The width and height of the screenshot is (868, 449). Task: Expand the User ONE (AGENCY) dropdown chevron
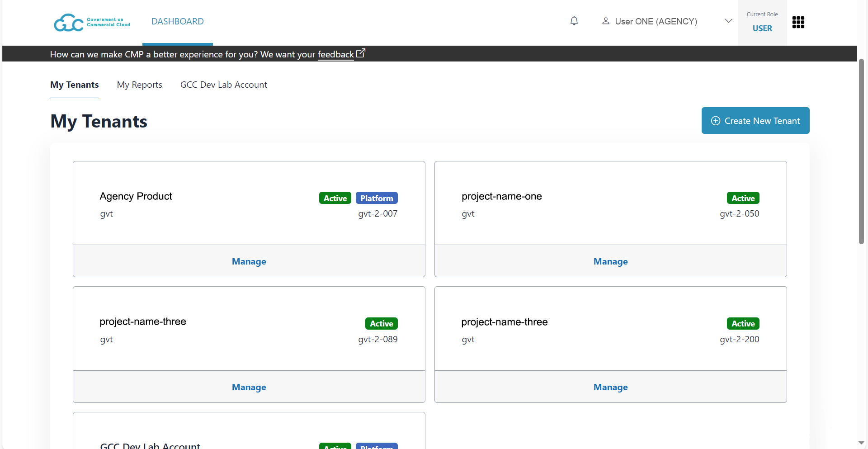[x=728, y=21]
